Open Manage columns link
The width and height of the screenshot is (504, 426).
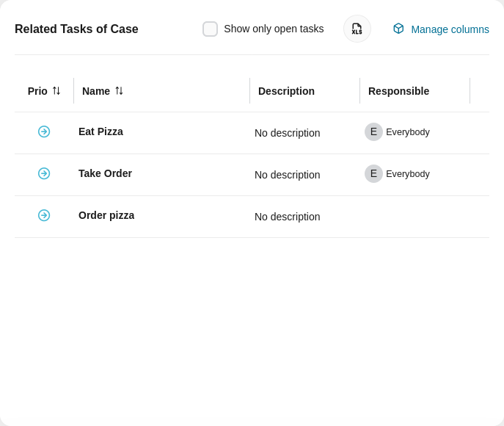click(x=450, y=29)
